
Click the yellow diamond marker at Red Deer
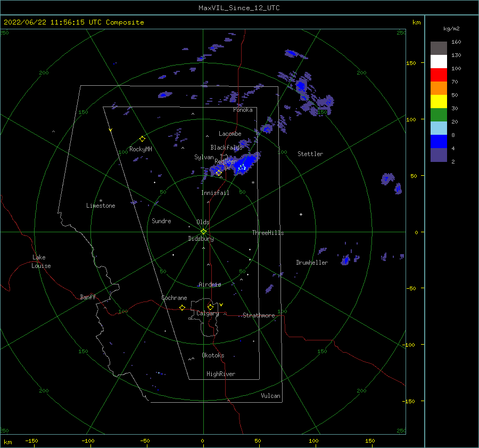[x=219, y=173]
